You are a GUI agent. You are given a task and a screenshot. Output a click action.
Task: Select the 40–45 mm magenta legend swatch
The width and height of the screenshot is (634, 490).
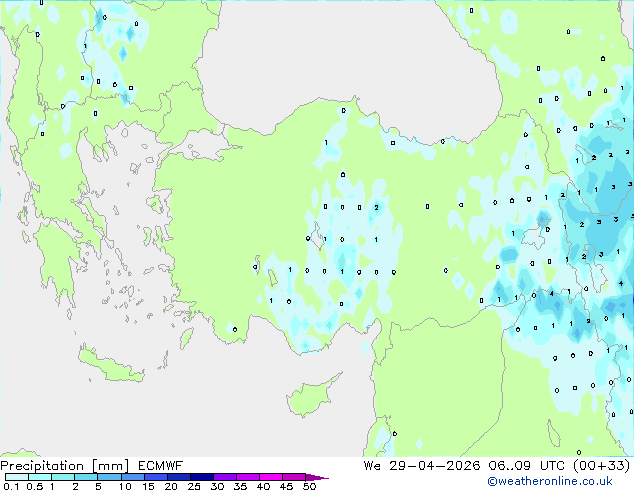click(271, 477)
